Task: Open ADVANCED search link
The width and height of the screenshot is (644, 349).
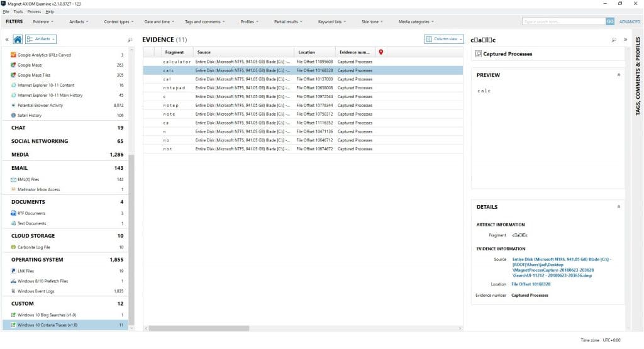Action: coord(629,22)
